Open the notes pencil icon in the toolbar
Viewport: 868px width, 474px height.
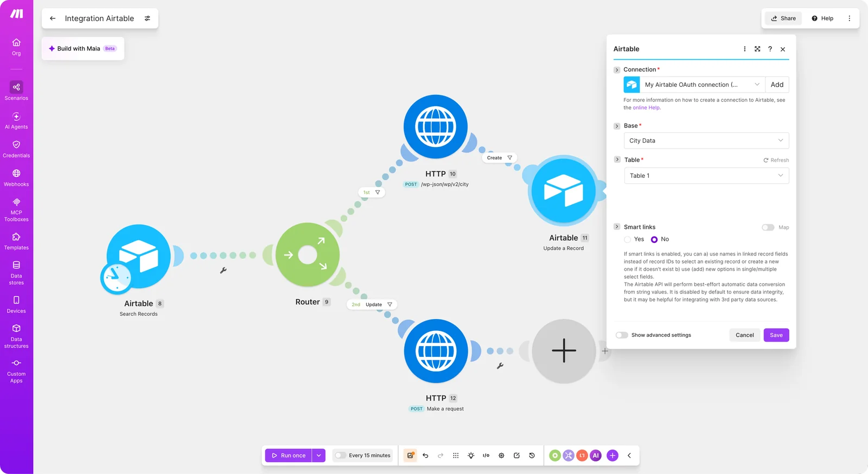pyautogui.click(x=516, y=456)
